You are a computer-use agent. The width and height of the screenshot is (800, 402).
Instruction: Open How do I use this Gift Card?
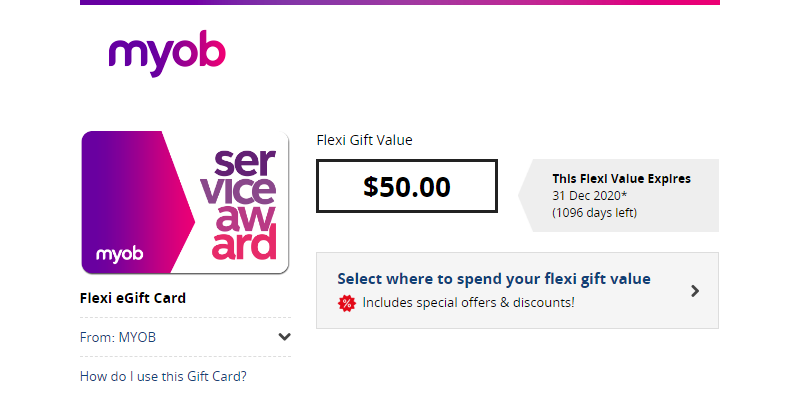pyautogui.click(x=163, y=376)
